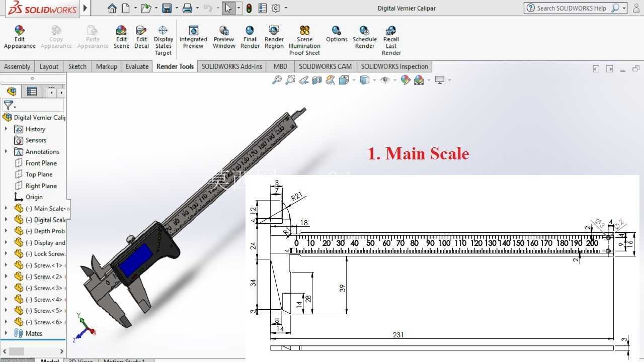Viewport: 644px width, 362px height.
Task: Click the Dynamic Annotation Views icon
Action: (330, 80)
